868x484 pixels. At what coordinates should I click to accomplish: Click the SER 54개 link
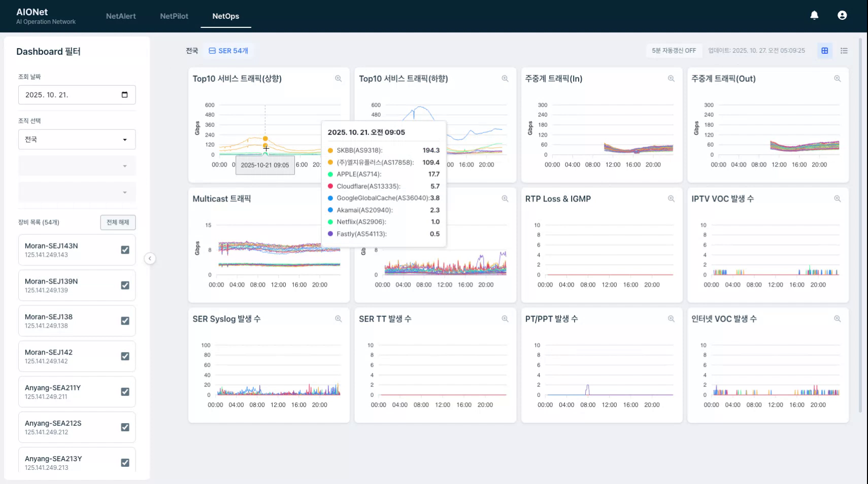[228, 51]
